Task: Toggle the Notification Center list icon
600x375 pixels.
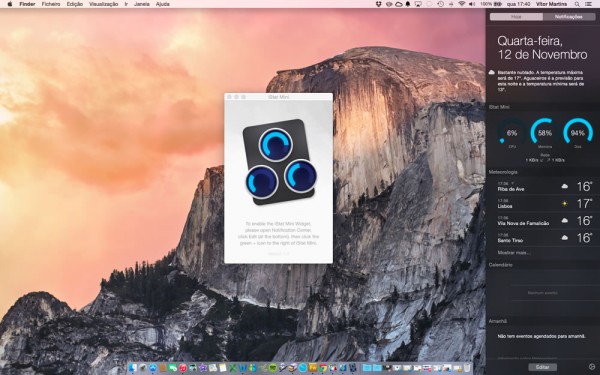Action: point(588,4)
